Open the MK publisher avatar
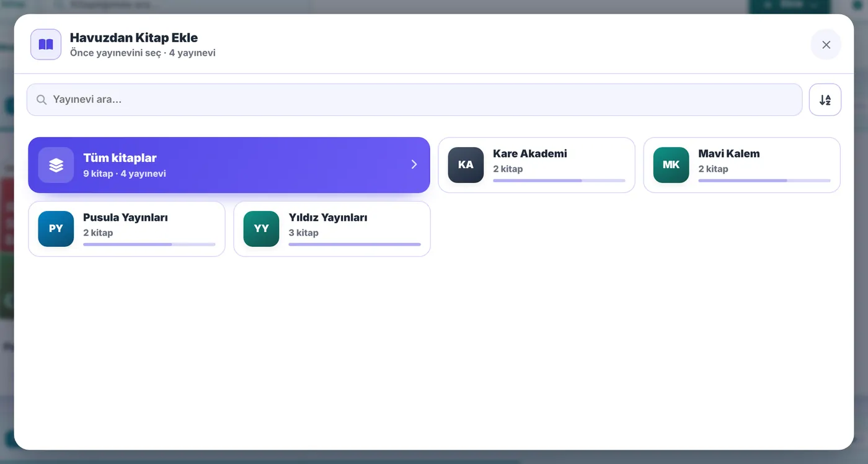The width and height of the screenshot is (868, 464). click(671, 165)
